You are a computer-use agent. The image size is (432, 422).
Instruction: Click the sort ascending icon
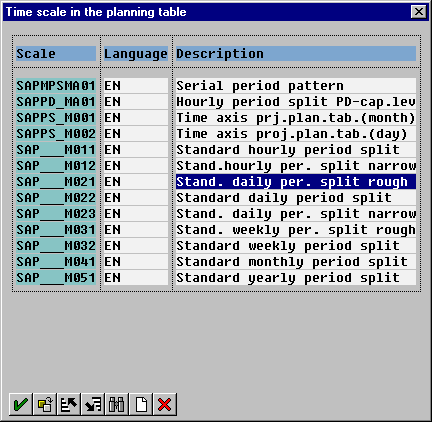click(x=69, y=404)
